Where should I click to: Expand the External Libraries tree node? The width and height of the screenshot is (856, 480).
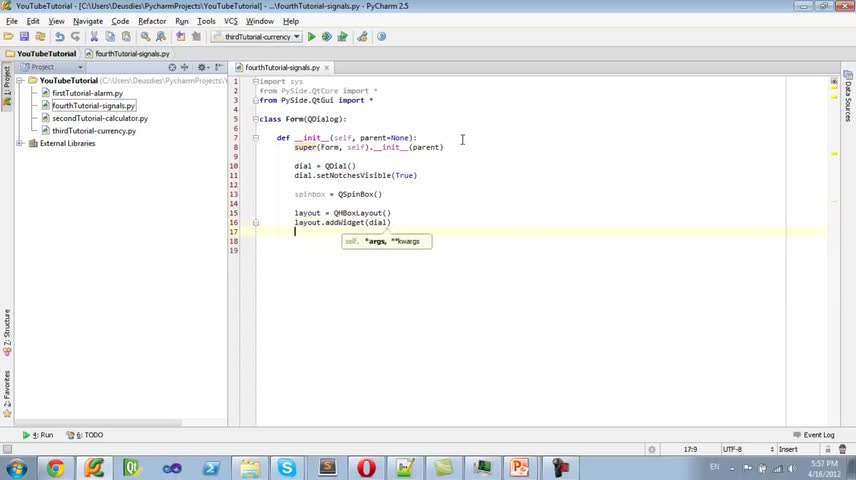pos(20,143)
